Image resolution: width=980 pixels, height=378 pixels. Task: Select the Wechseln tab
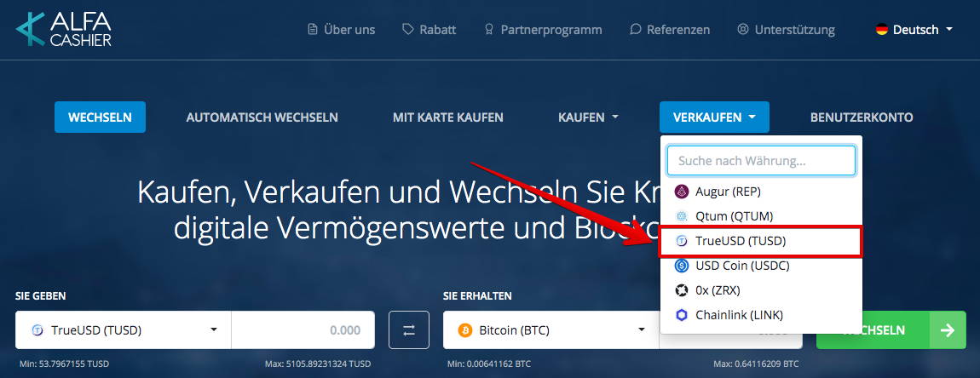(100, 117)
